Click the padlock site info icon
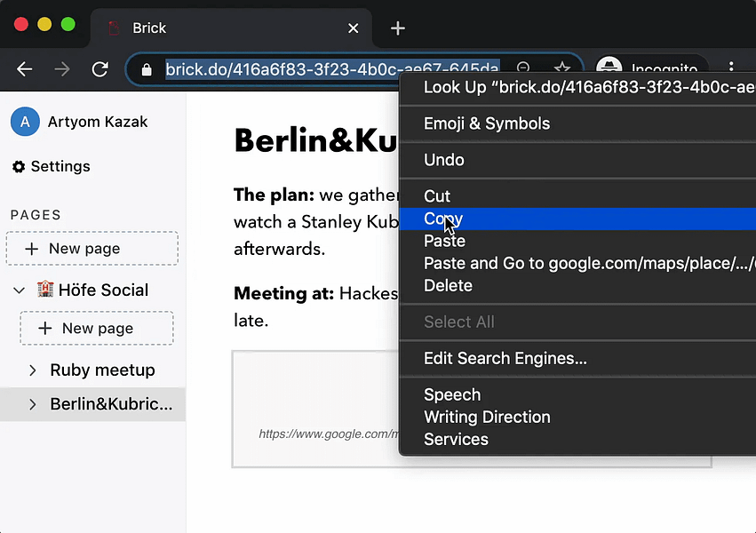This screenshot has width=756, height=533. click(147, 69)
